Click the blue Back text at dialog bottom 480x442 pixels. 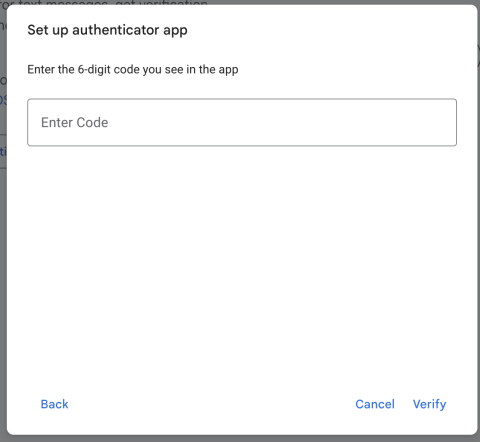pyautogui.click(x=54, y=404)
